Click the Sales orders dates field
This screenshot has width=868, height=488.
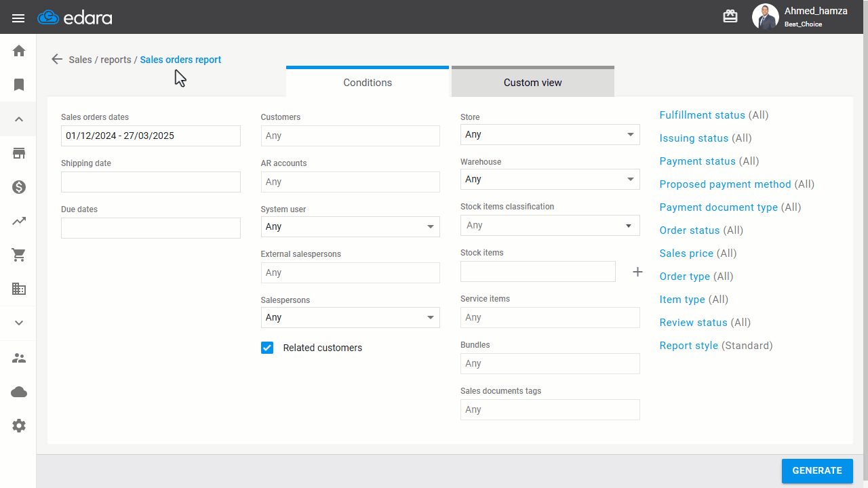coord(151,136)
